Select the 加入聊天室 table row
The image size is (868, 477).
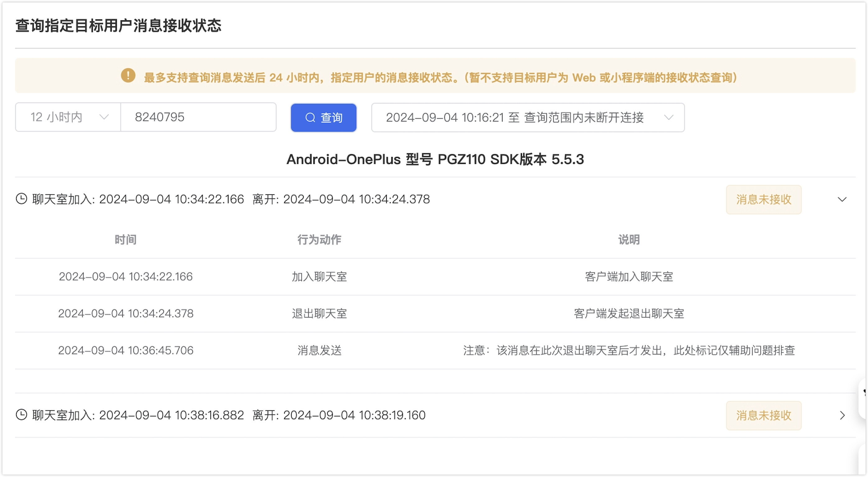[x=319, y=277]
